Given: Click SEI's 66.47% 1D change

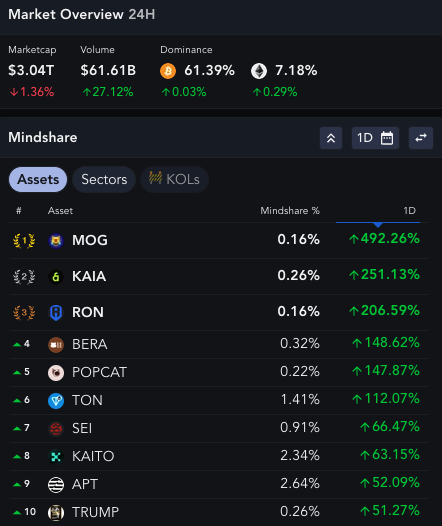Looking at the screenshot, I should (390, 427).
